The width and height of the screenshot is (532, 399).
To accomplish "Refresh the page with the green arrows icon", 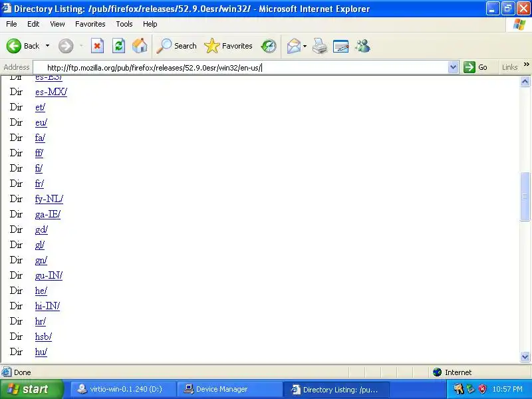I will (x=118, y=46).
